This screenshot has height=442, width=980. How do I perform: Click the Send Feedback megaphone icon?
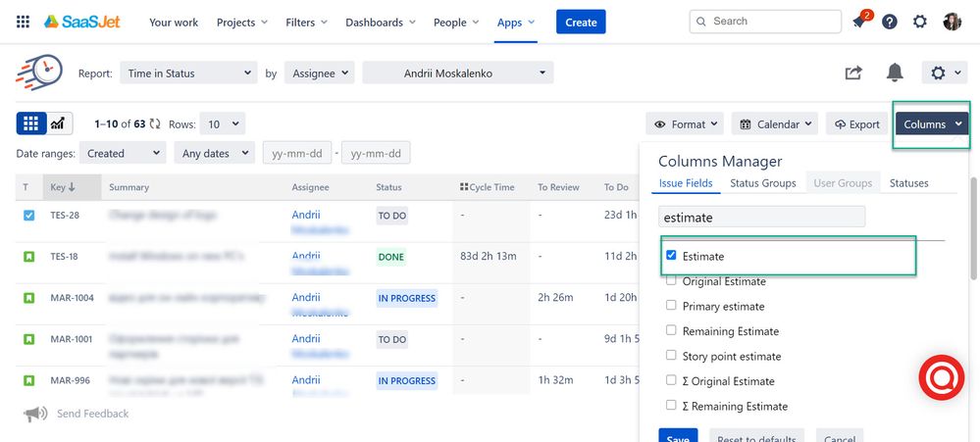[35, 414]
